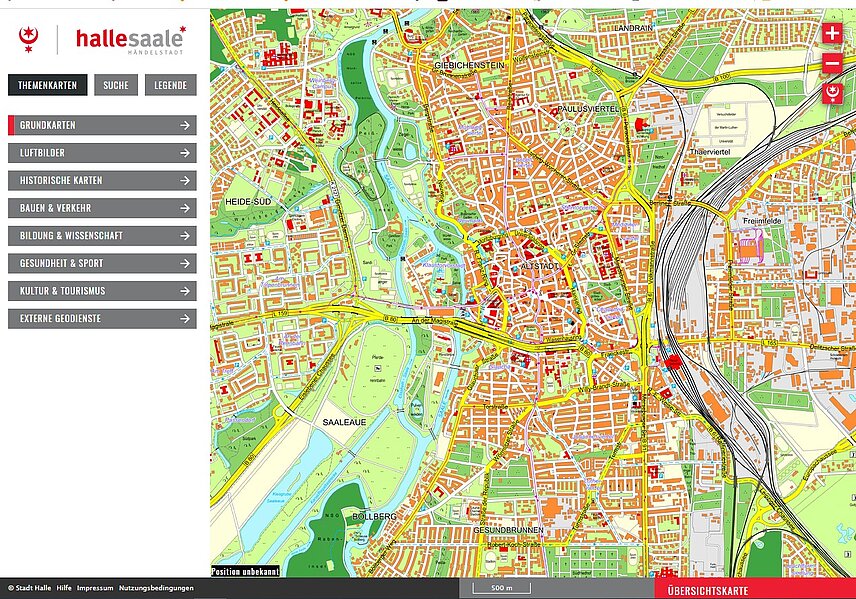Click the arrow icon beside Kultur & Tourismus

(x=185, y=291)
